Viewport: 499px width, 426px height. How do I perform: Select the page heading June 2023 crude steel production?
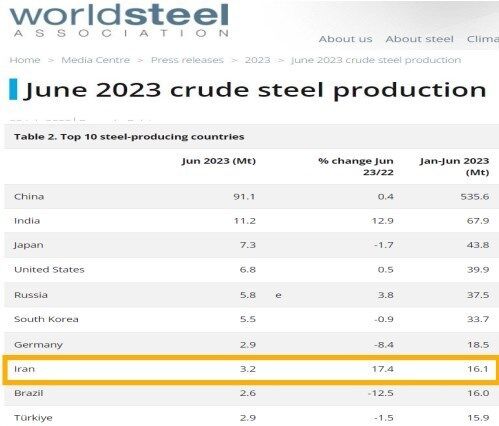coord(256,90)
